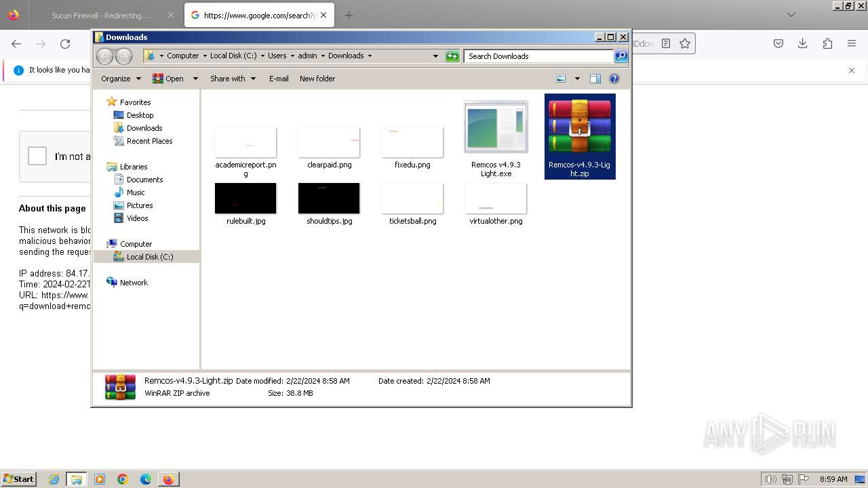Image resolution: width=868 pixels, height=488 pixels.
Task: Open the Organize menu
Action: coord(121,79)
